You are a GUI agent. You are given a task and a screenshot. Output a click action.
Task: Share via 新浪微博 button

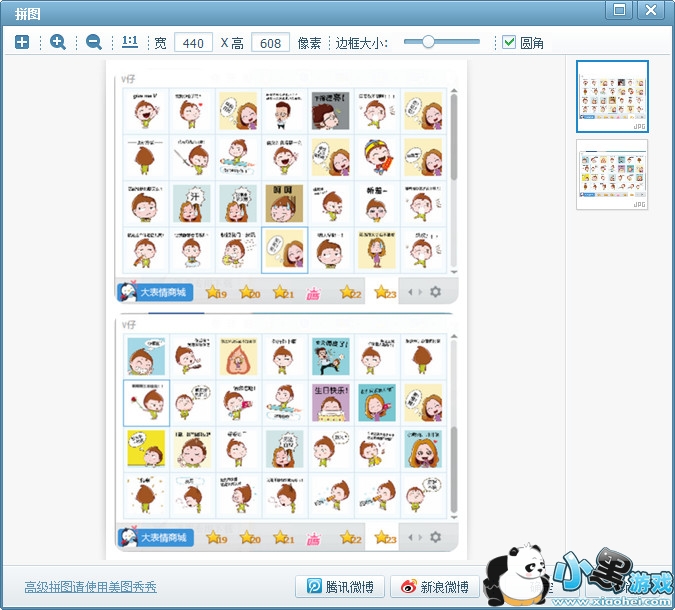435,587
